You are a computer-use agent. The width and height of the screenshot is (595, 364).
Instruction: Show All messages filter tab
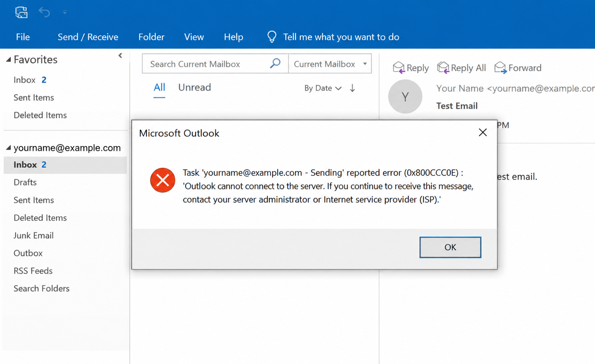point(160,88)
